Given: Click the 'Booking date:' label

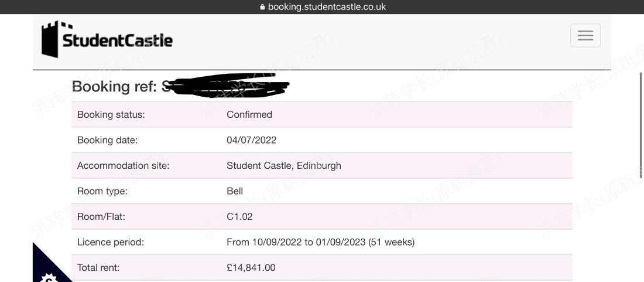Looking at the screenshot, I should point(107,140).
